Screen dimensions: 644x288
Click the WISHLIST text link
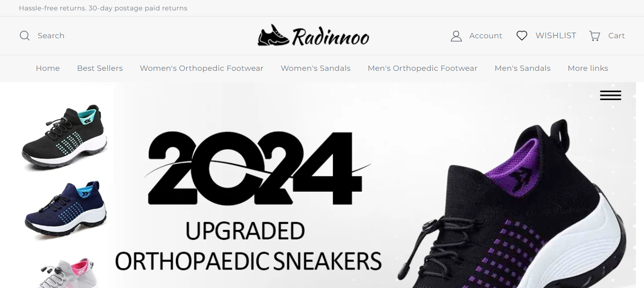(556, 36)
